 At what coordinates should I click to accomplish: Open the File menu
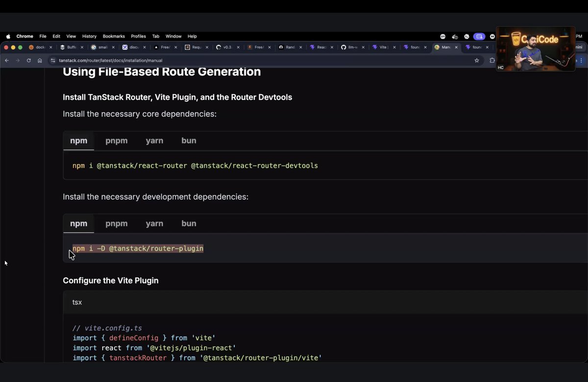click(43, 36)
